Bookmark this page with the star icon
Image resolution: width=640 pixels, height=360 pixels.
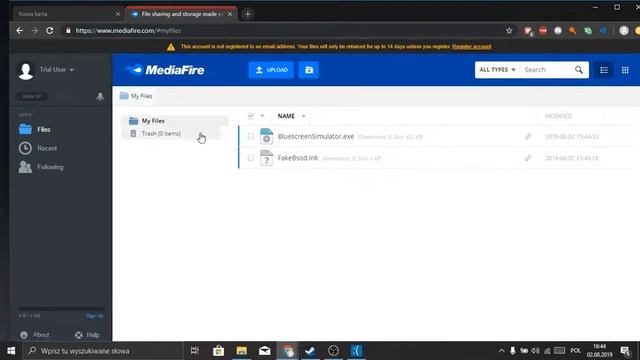pyautogui.click(x=509, y=31)
